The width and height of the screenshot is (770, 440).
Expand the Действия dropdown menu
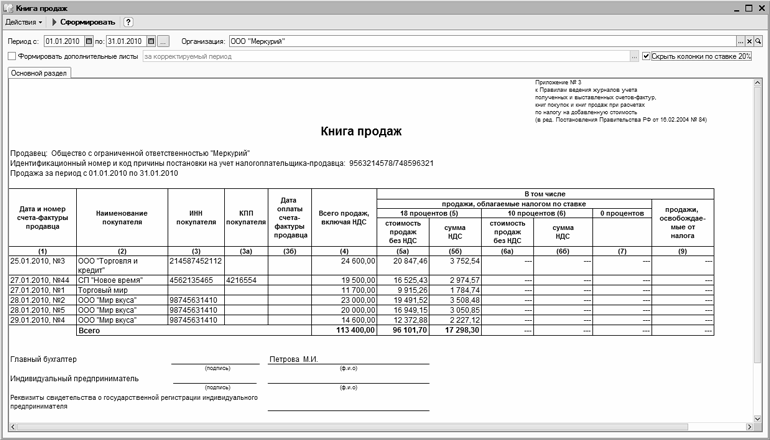[x=24, y=21]
